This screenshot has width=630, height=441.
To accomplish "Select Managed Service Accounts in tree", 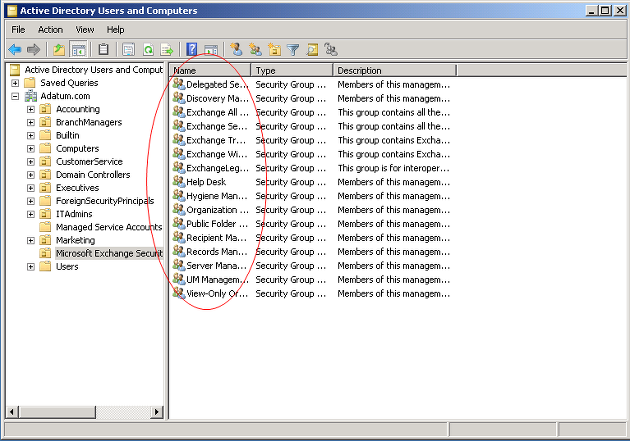I will 109,227.
